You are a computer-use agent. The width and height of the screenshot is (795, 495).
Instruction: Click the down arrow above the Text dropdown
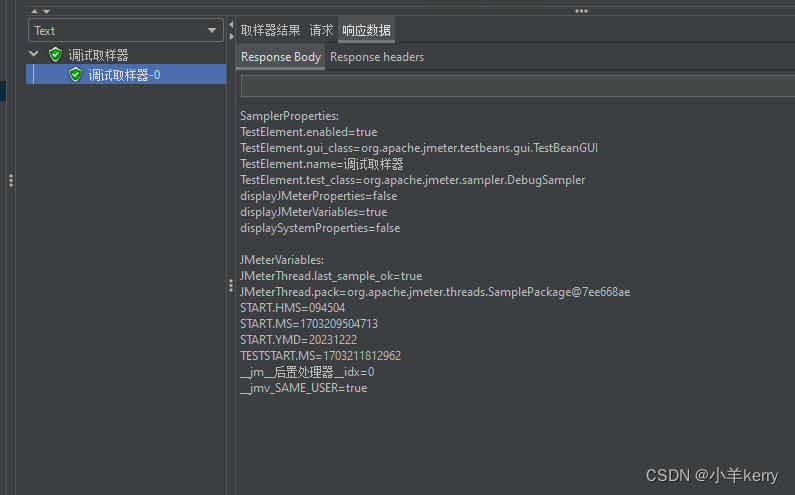(47, 11)
